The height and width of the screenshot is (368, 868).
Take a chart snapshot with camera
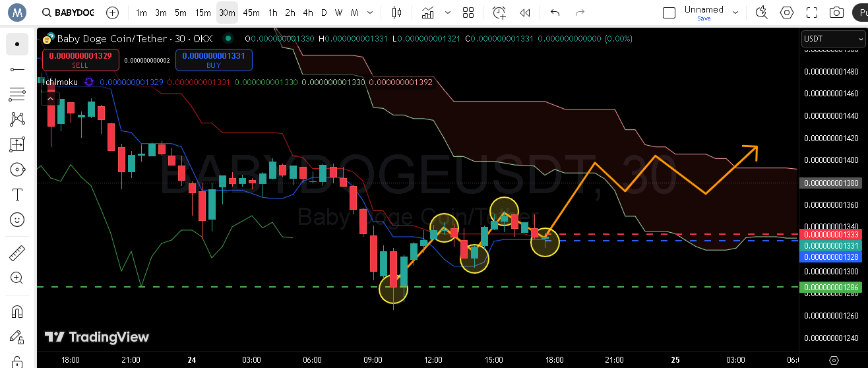click(x=836, y=13)
